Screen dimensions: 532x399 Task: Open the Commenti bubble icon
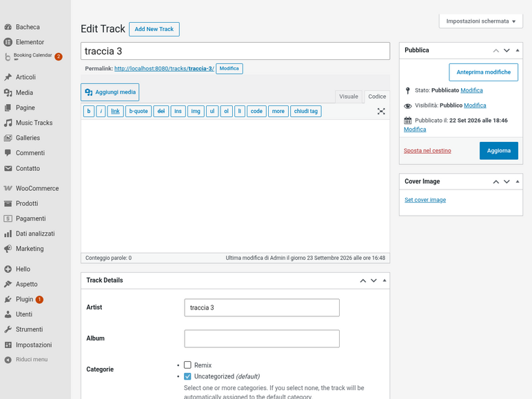point(8,153)
